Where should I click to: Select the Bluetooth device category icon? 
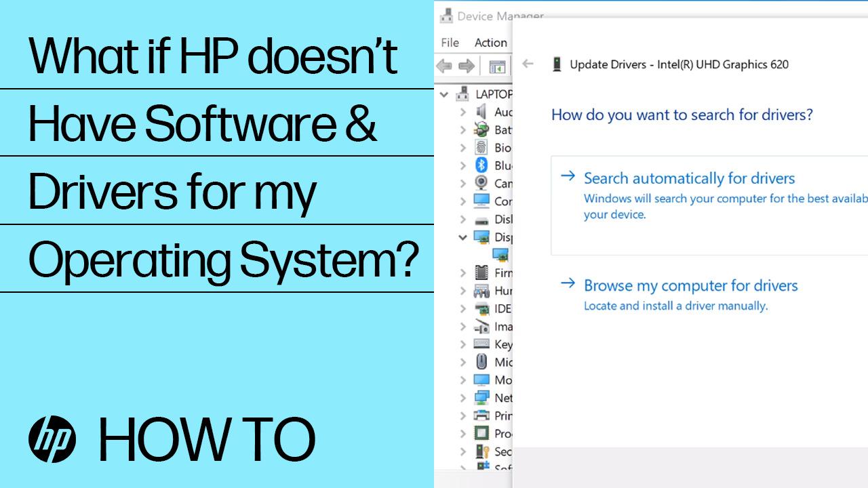pyautogui.click(x=481, y=165)
